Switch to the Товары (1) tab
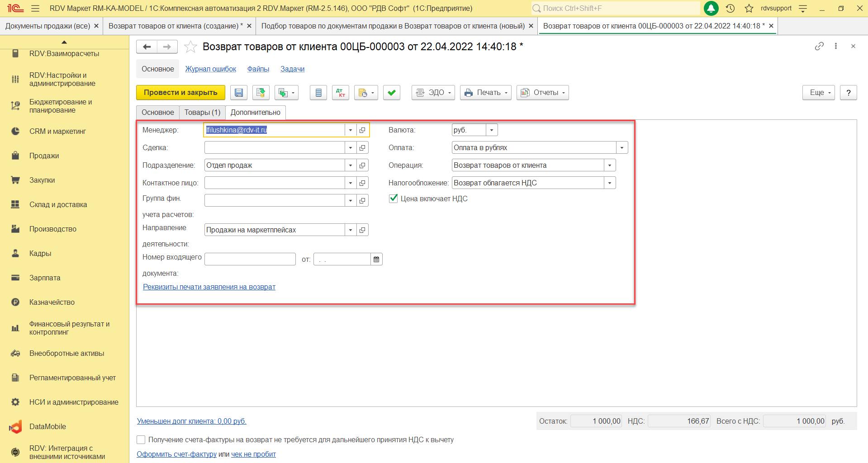868x463 pixels. click(x=202, y=112)
